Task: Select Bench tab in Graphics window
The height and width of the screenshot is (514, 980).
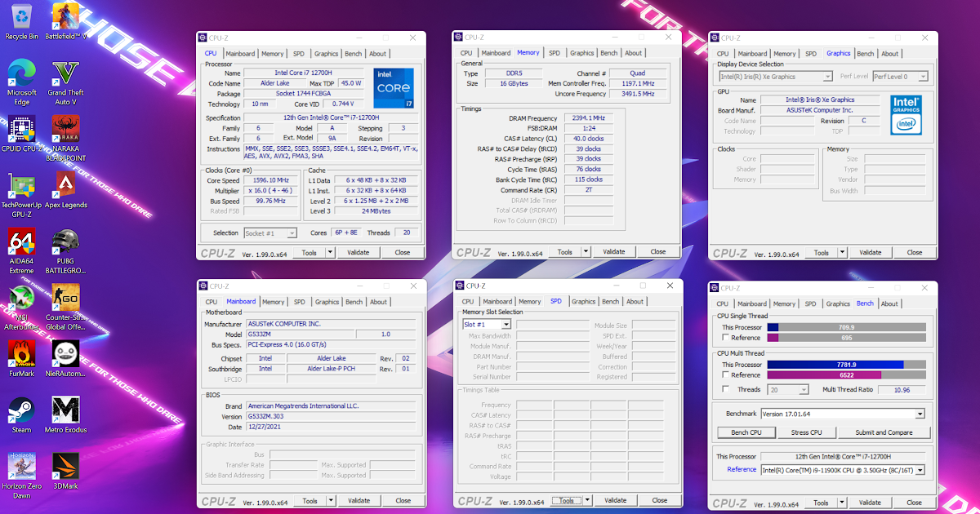Action: tap(866, 54)
